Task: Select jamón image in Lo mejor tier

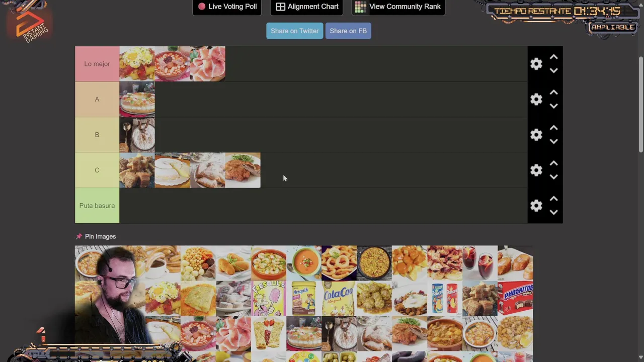Action: pos(207,64)
